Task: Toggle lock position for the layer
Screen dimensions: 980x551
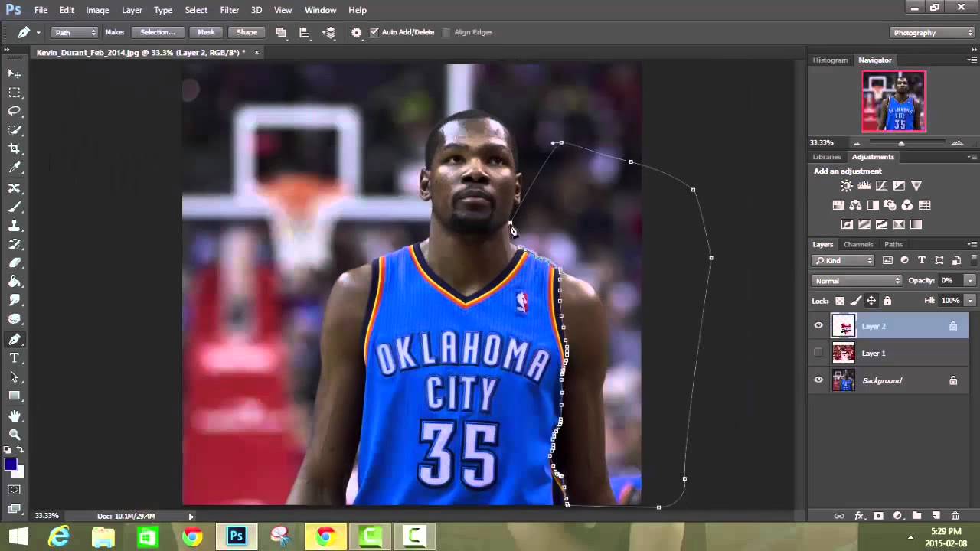Action: [x=871, y=301]
